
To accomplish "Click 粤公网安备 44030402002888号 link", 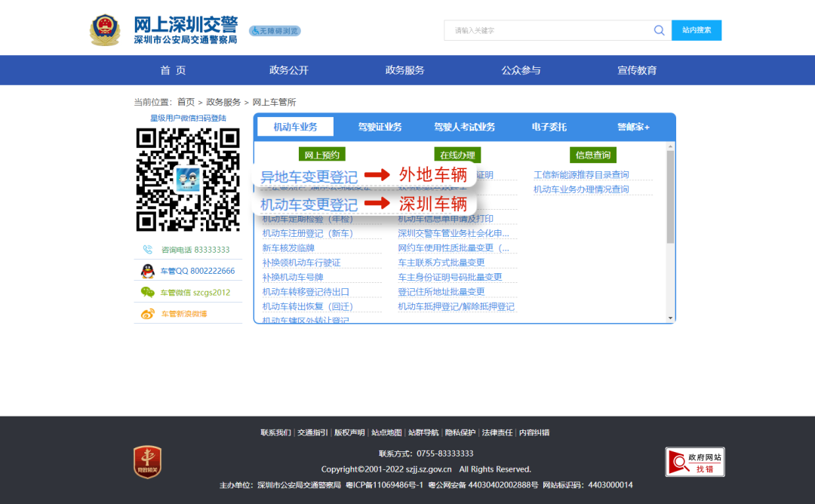I will [x=484, y=485].
